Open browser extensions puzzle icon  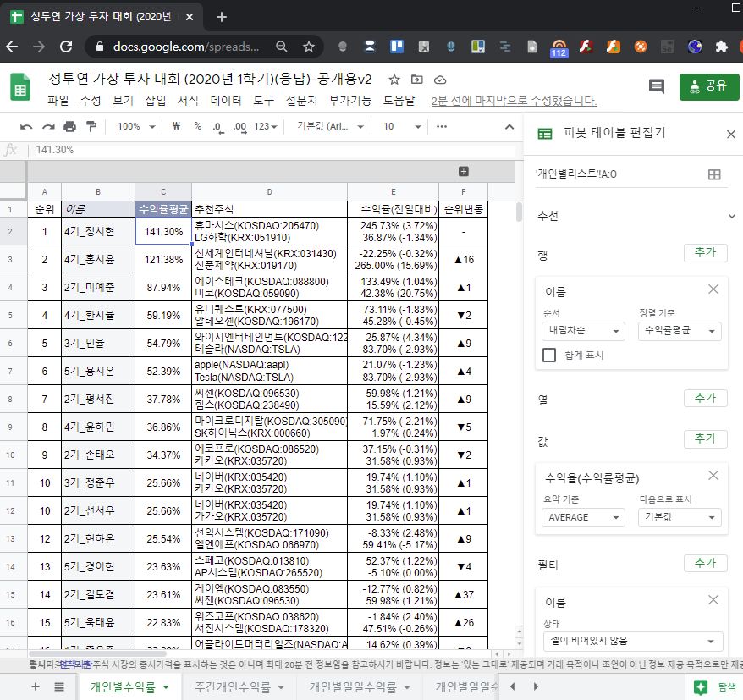721,47
